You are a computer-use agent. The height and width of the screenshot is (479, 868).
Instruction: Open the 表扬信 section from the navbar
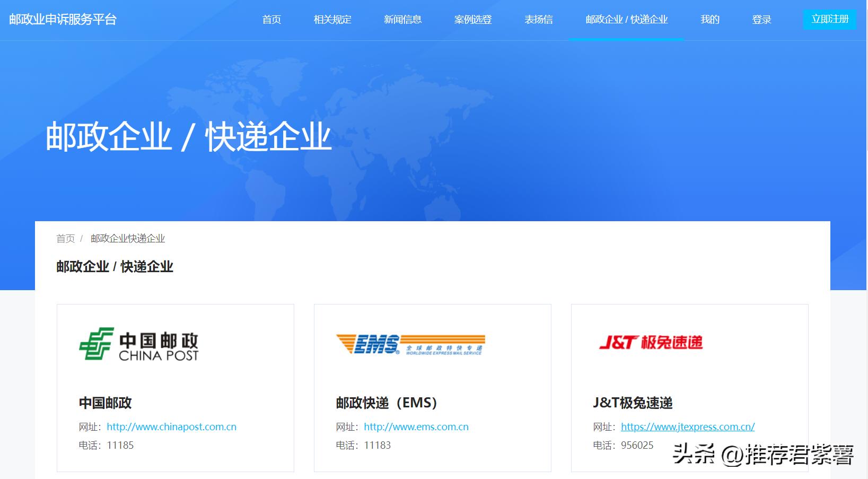538,20
